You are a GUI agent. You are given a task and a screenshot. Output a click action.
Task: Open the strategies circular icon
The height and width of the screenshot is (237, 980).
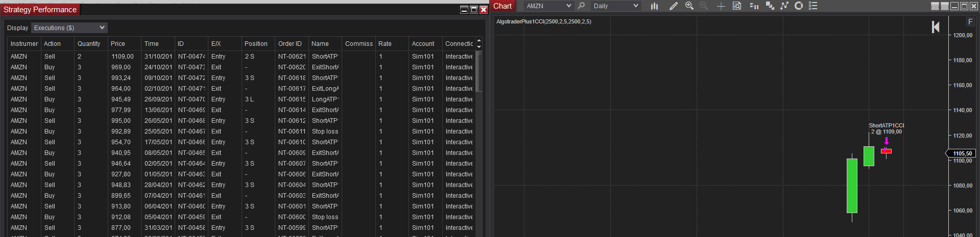(799, 6)
